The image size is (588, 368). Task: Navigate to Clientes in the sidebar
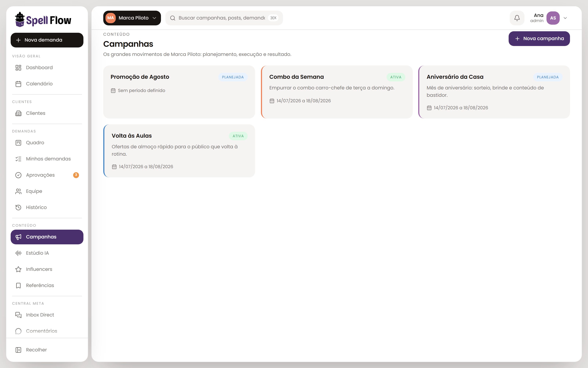point(47,113)
